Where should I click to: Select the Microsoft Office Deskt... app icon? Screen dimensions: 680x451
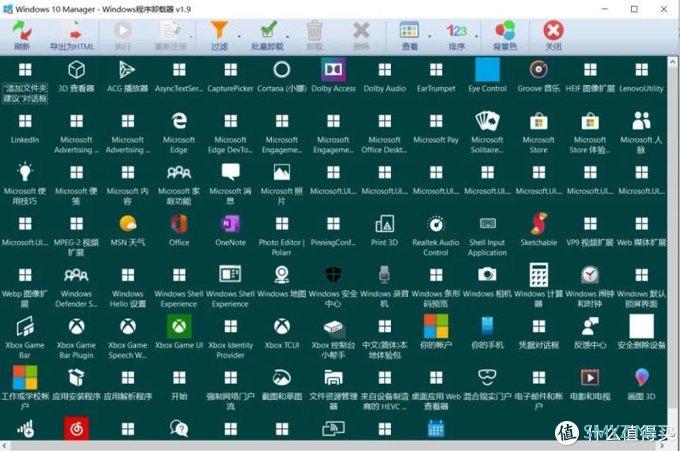click(x=385, y=121)
